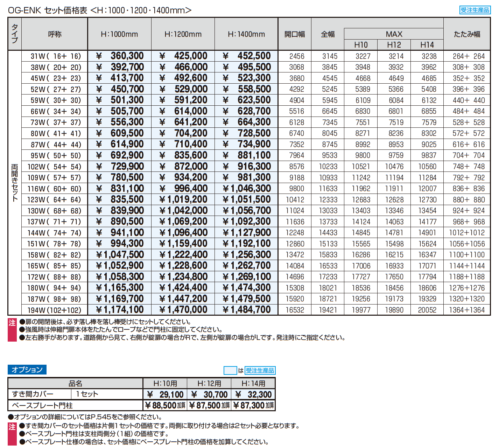This screenshot has width=499, height=448.
Task: Click the MAX H10 value "7551"
Action: [x=363, y=122]
